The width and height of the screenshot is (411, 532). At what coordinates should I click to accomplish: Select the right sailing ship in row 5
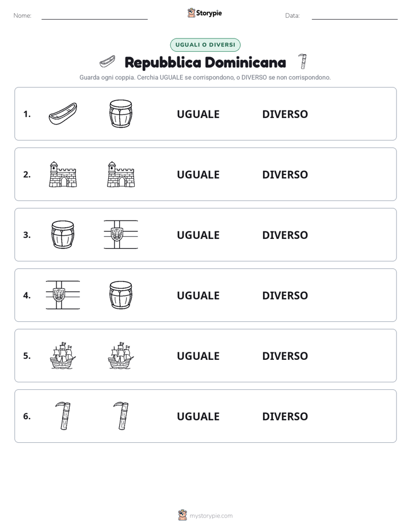(121, 355)
